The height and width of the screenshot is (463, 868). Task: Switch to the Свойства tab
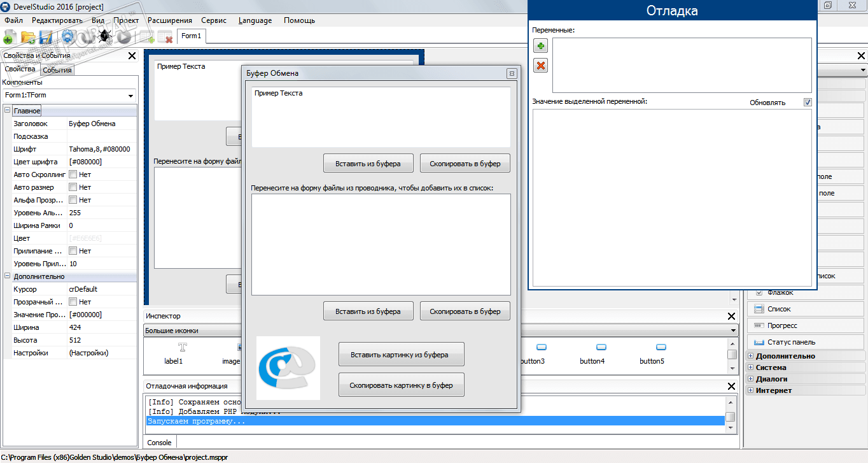20,69
